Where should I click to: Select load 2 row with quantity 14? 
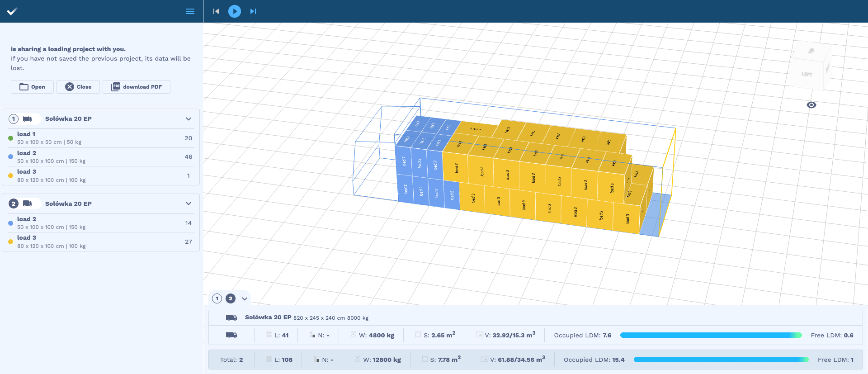click(x=101, y=223)
